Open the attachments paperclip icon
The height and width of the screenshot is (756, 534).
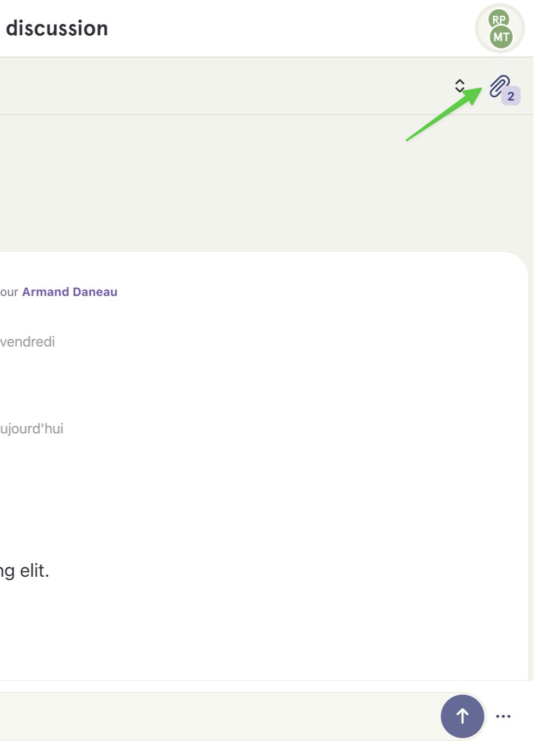(x=499, y=86)
